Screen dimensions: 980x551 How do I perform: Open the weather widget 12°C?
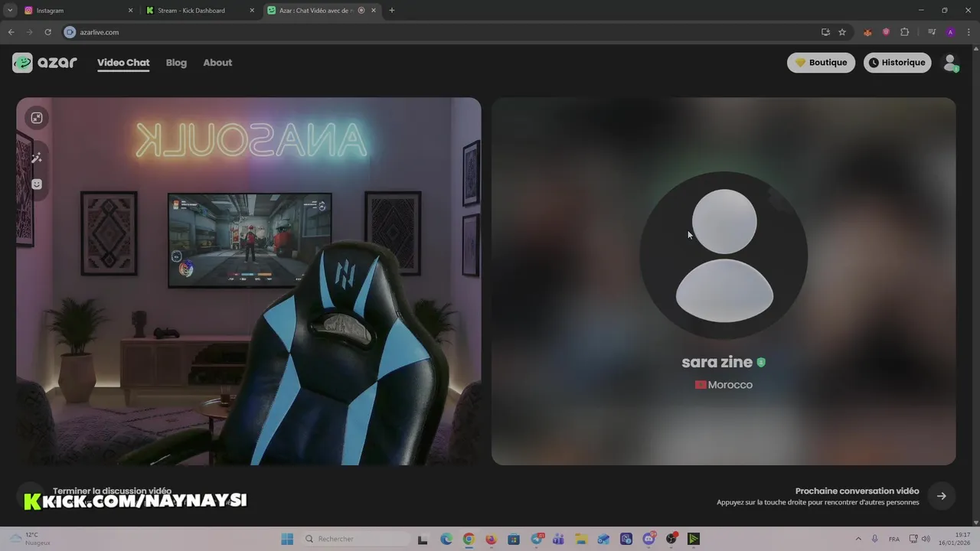point(30,539)
